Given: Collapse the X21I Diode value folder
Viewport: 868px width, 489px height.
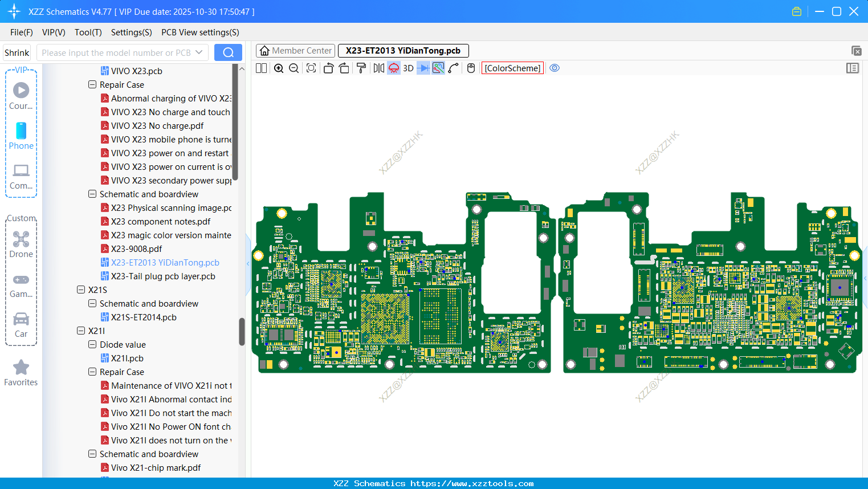Looking at the screenshot, I should tap(92, 344).
